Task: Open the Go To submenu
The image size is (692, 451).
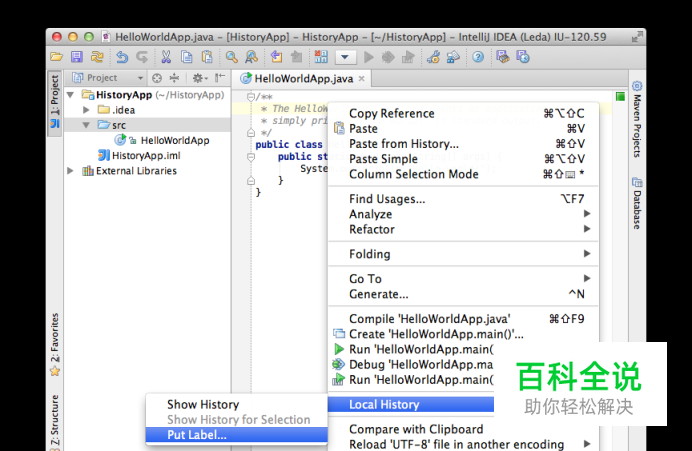Action: click(x=463, y=279)
